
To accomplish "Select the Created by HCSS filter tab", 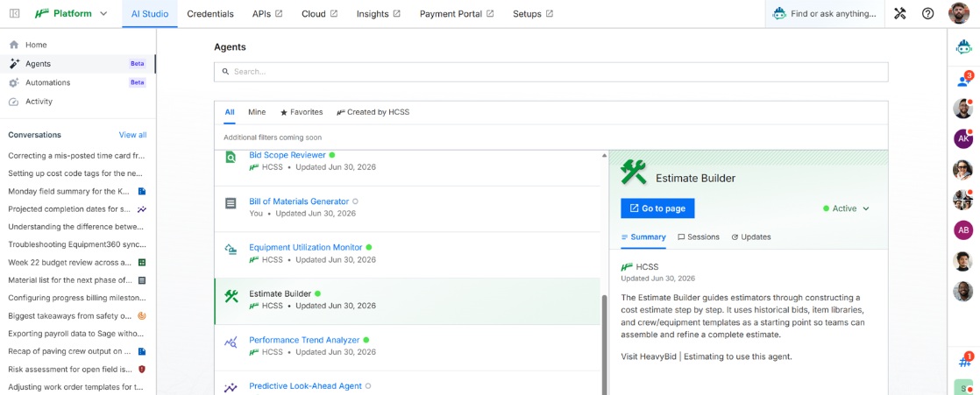I will point(373,112).
